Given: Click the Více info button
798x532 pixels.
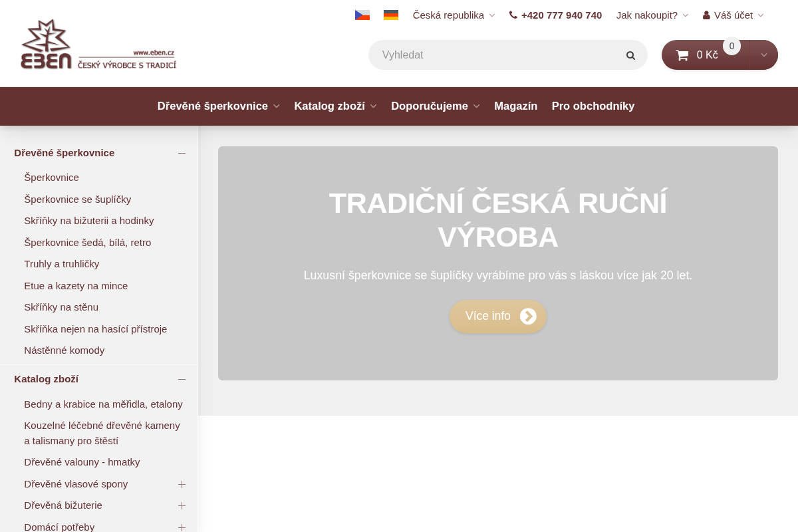Looking at the screenshot, I should tap(498, 317).
